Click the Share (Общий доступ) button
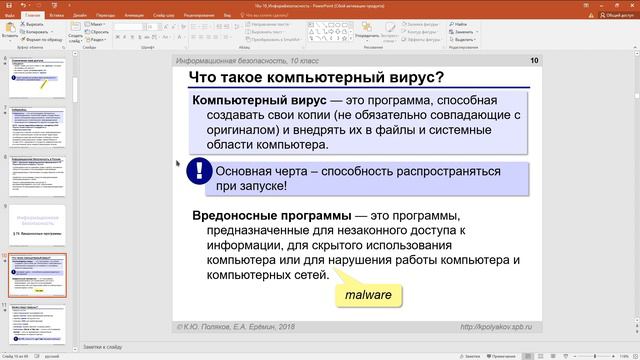 click(x=617, y=15)
